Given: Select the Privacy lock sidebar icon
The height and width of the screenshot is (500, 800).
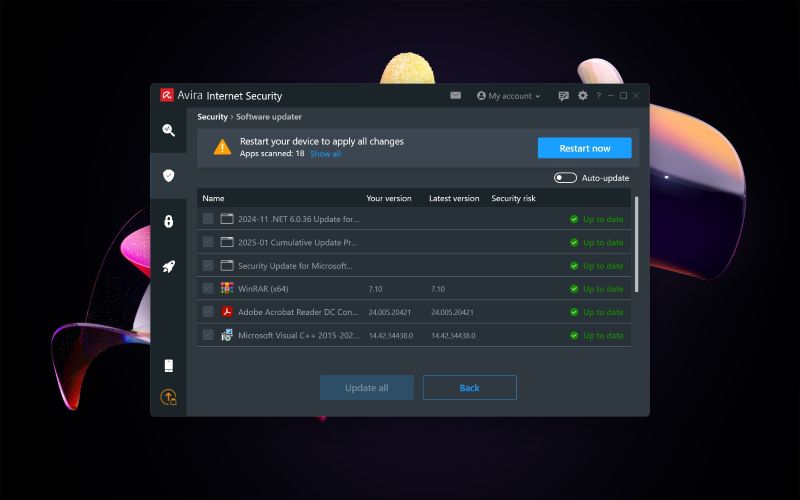Looking at the screenshot, I should tap(168, 221).
